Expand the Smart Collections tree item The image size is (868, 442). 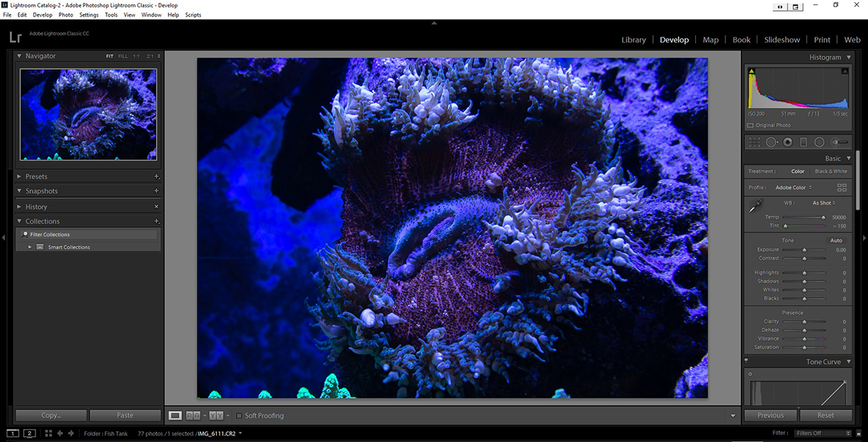(30, 247)
